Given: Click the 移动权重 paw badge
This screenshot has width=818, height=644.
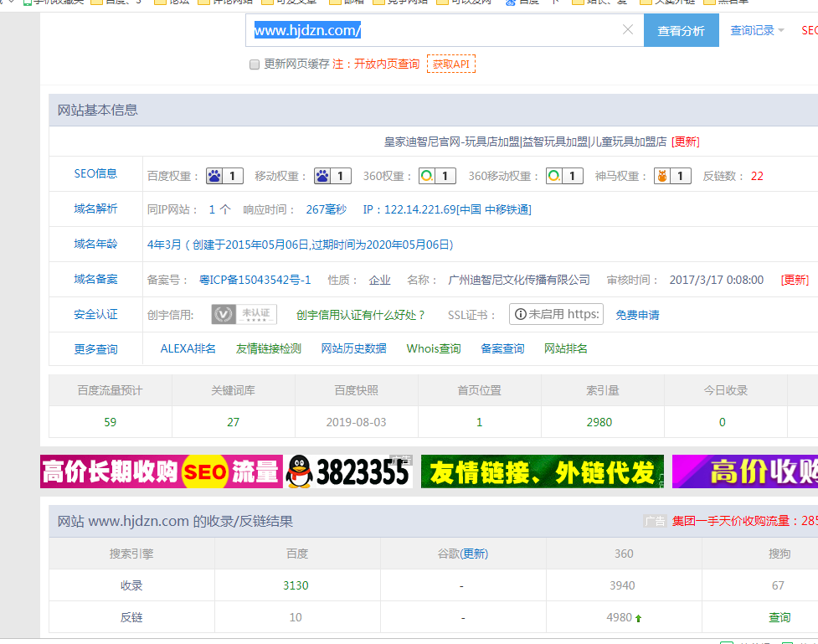Looking at the screenshot, I should pyautogui.click(x=333, y=176).
